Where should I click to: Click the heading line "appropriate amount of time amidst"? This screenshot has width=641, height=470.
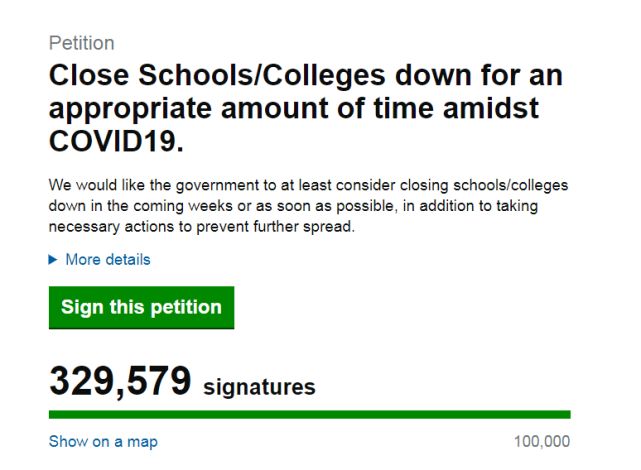pyautogui.click(x=293, y=110)
